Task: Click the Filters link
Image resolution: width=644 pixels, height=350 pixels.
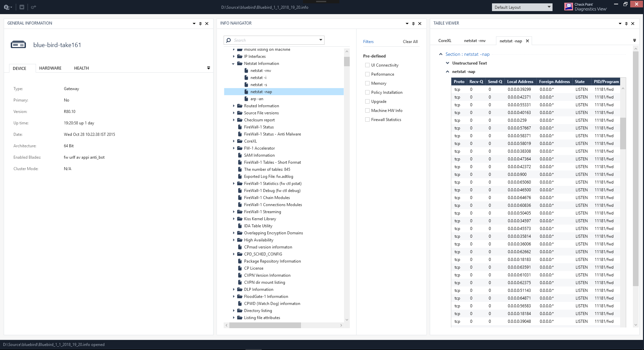Action: tap(368, 42)
